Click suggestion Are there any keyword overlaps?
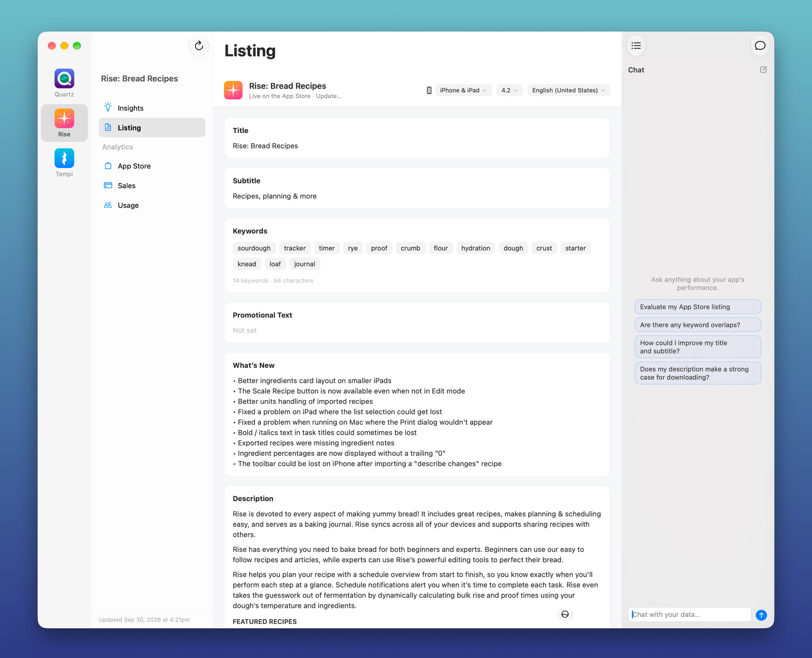Image resolution: width=812 pixels, height=658 pixels. [698, 325]
